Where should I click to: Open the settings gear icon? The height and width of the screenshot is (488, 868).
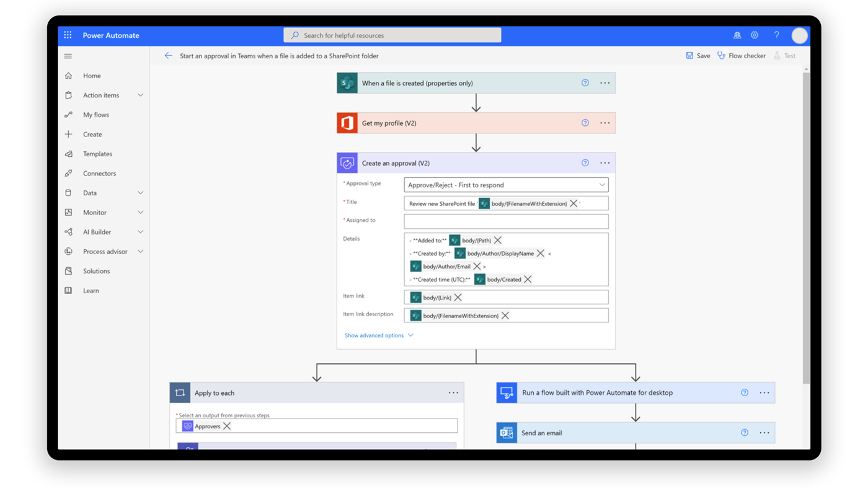(755, 35)
